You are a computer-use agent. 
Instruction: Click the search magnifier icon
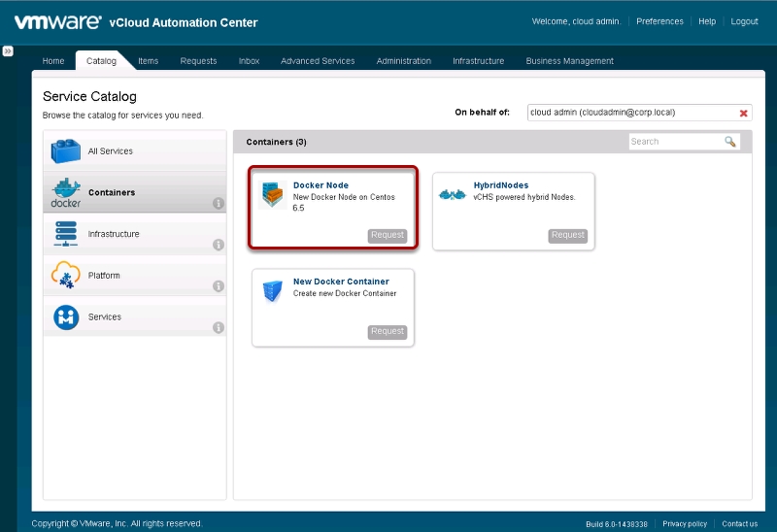pyautogui.click(x=730, y=142)
